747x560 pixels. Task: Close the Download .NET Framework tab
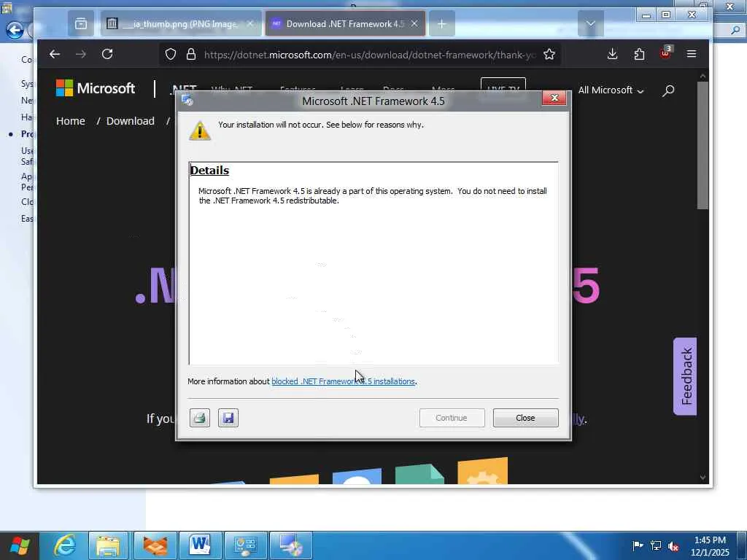414,23
